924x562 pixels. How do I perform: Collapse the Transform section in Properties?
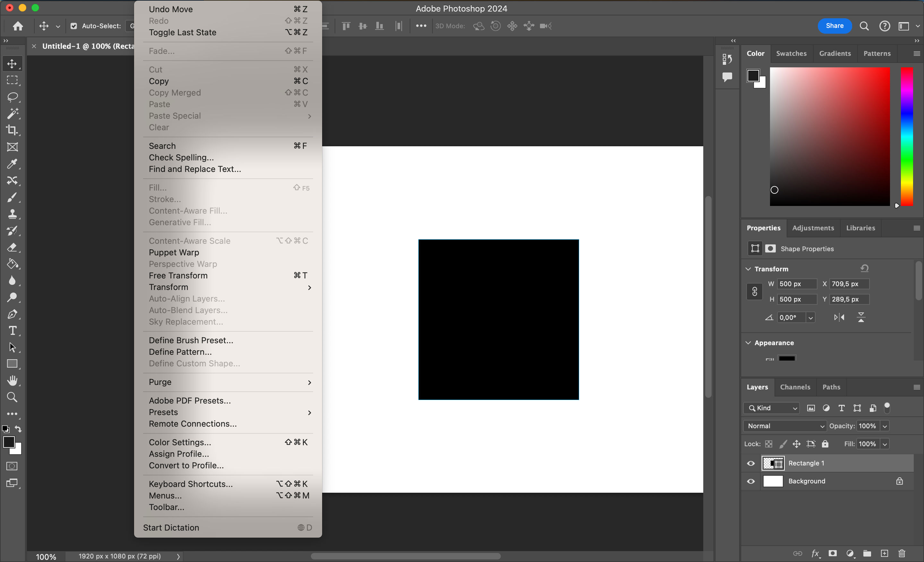pos(748,268)
